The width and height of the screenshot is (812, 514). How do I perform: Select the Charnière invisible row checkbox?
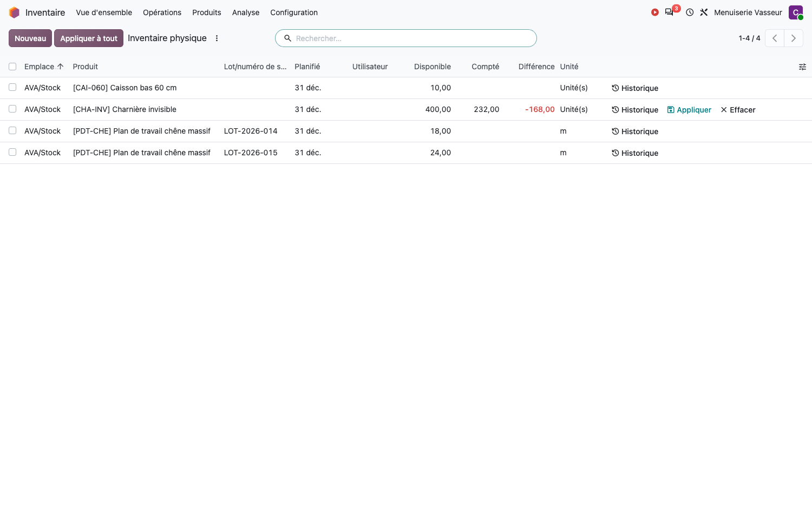coord(12,109)
